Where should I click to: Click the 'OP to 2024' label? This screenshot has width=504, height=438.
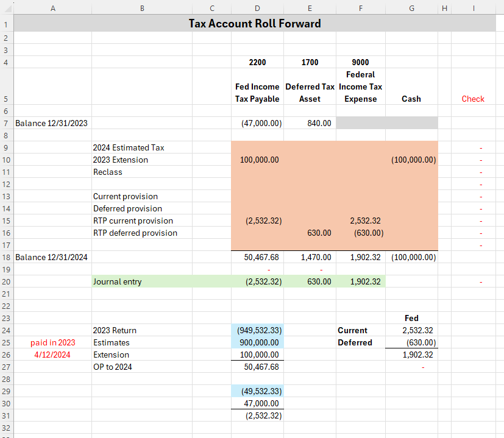[x=113, y=367]
